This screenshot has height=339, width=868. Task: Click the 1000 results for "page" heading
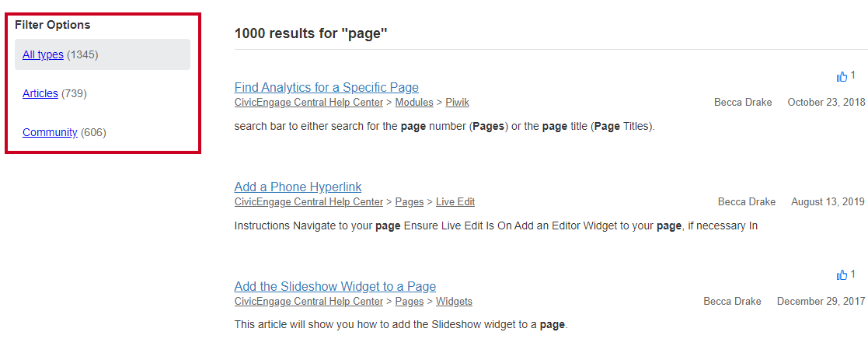[311, 33]
